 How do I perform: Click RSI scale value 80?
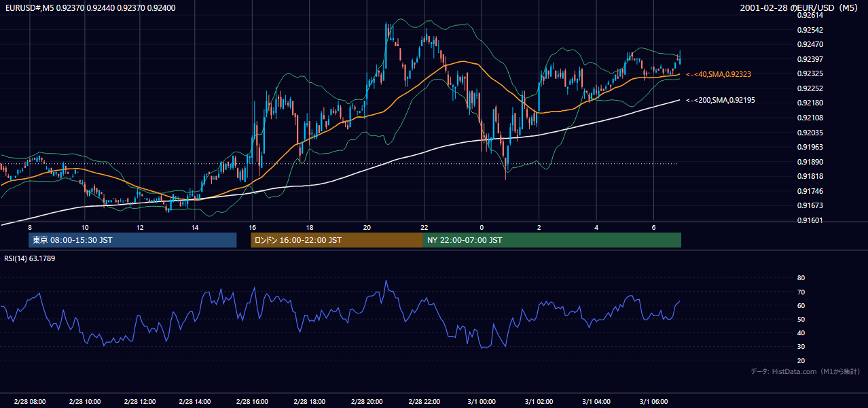pos(801,278)
